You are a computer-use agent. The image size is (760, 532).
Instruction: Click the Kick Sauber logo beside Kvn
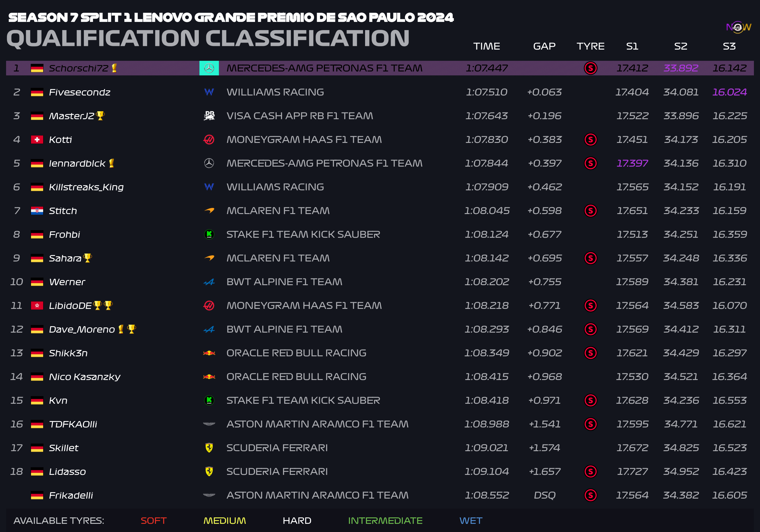pyautogui.click(x=209, y=400)
